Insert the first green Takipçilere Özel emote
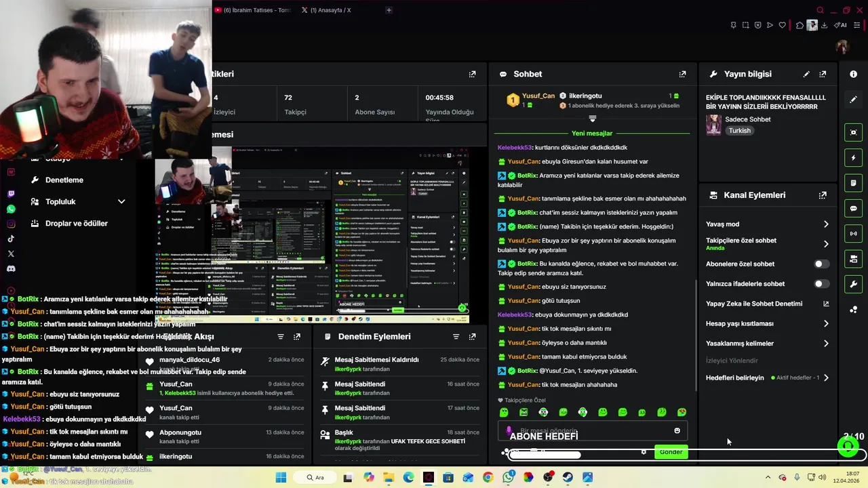 [x=504, y=412]
